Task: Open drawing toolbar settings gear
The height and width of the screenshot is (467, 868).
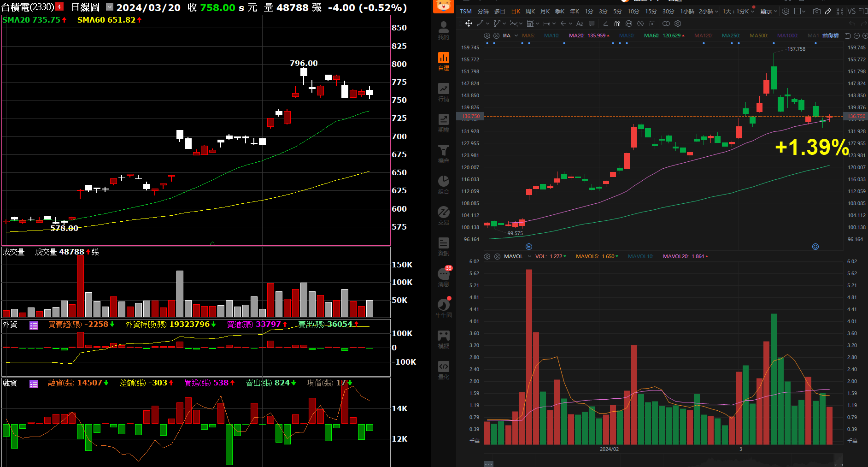Action: click(x=678, y=24)
